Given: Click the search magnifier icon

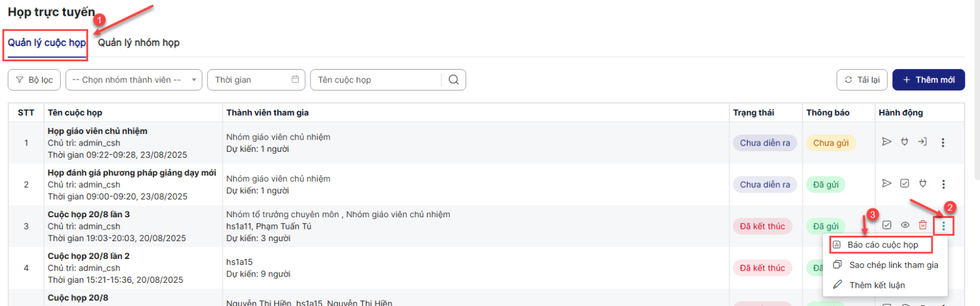Looking at the screenshot, I should (453, 80).
